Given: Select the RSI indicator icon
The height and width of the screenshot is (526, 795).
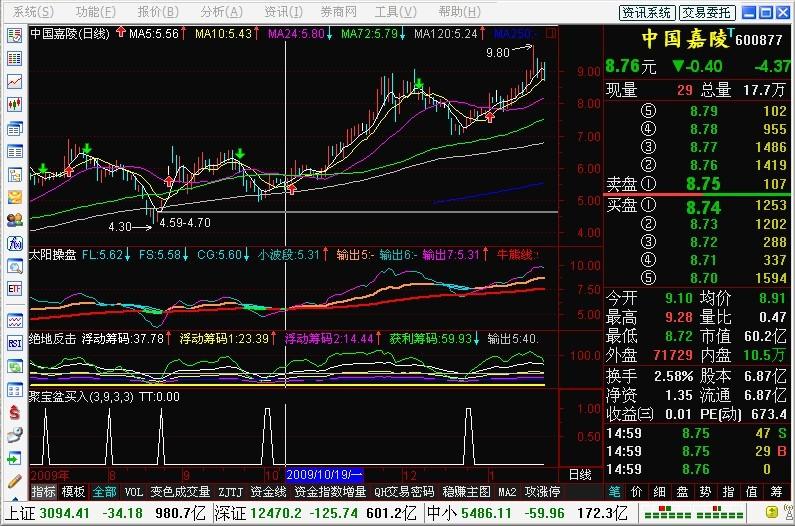Looking at the screenshot, I should [x=14, y=343].
